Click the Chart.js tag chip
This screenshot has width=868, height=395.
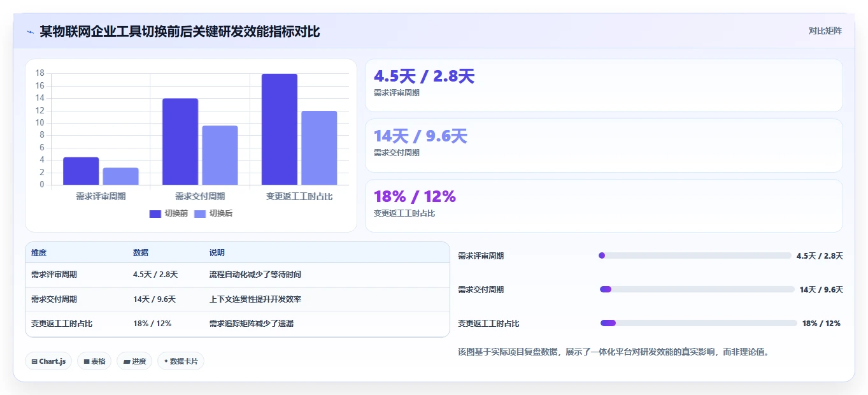(x=49, y=361)
